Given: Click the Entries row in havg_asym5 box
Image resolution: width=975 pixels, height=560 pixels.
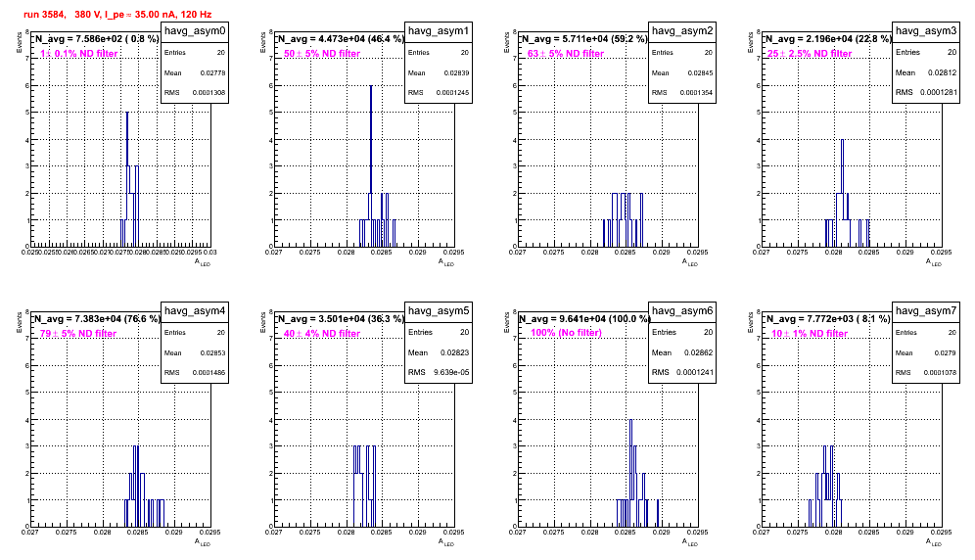Looking at the screenshot, I should [439, 332].
